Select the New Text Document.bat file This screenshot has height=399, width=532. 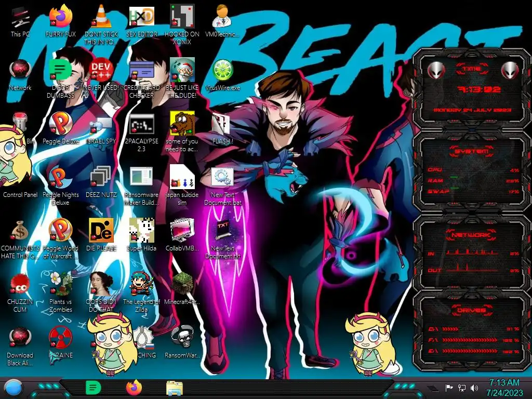(222, 177)
